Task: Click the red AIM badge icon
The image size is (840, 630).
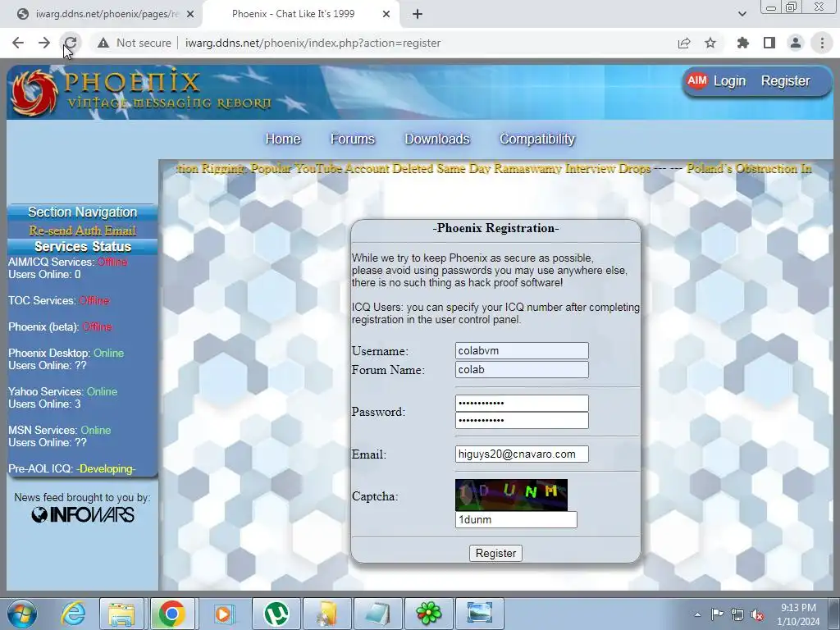Action: (x=697, y=80)
